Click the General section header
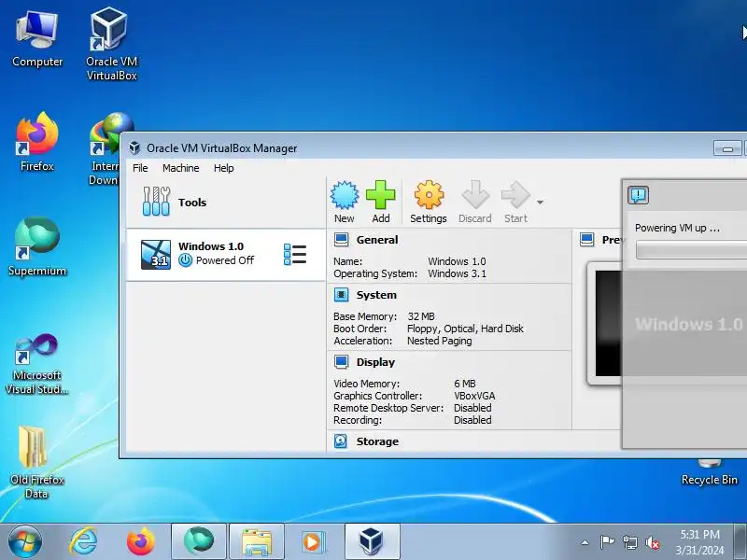The width and height of the screenshot is (747, 560). click(377, 240)
